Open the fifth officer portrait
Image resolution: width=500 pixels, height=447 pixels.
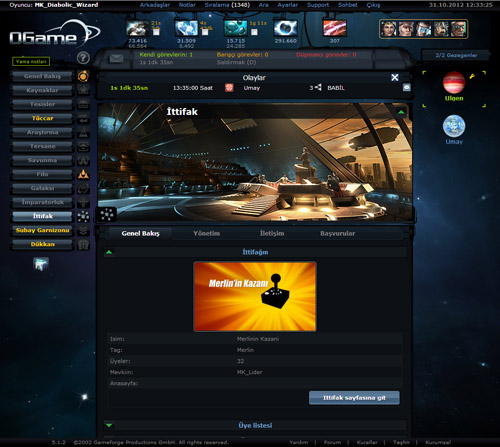click(458, 29)
